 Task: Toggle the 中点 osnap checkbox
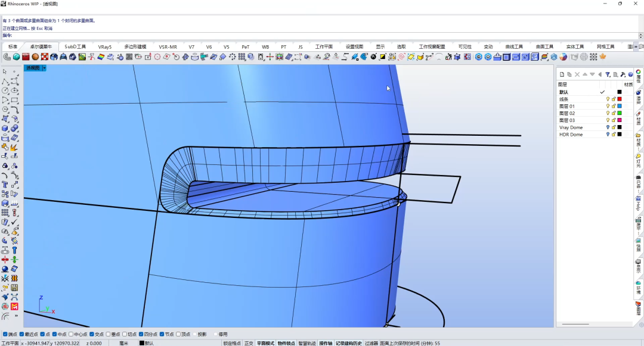click(55, 334)
